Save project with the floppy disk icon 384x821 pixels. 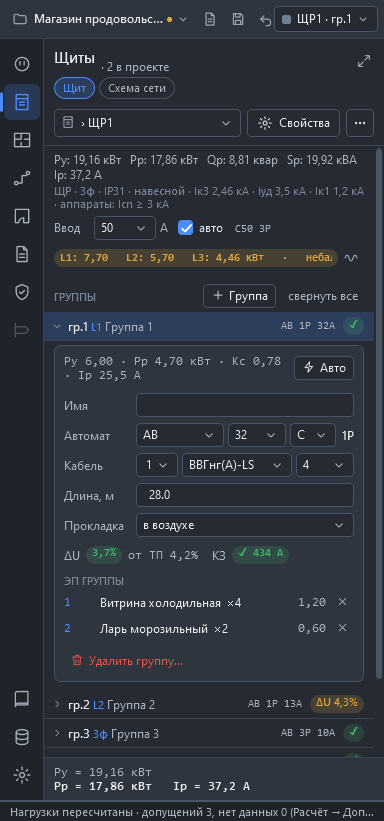pyautogui.click(x=238, y=19)
